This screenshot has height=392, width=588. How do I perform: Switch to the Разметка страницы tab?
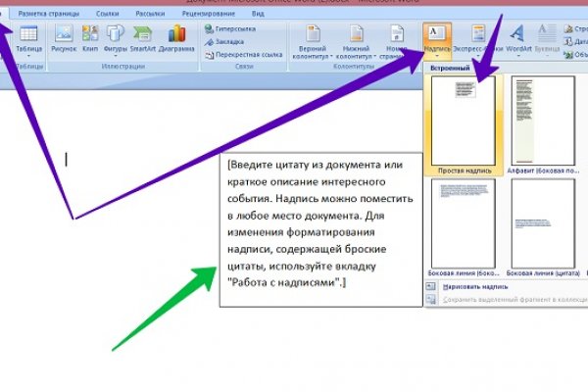click(50, 16)
